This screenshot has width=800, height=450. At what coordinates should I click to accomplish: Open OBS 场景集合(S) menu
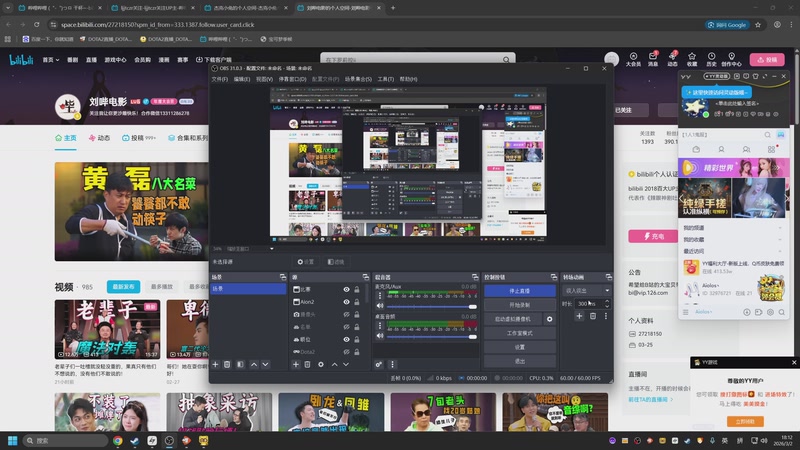point(358,79)
